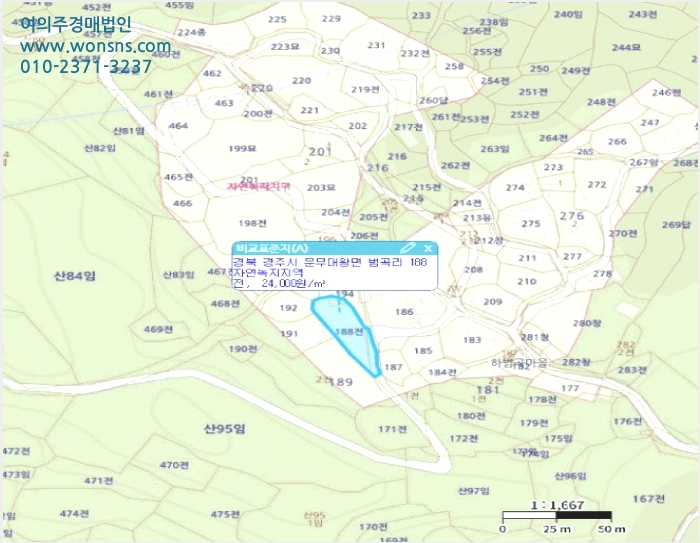The height and width of the screenshot is (543, 700).
Task: Select parcel 192
Action: [x=288, y=308]
